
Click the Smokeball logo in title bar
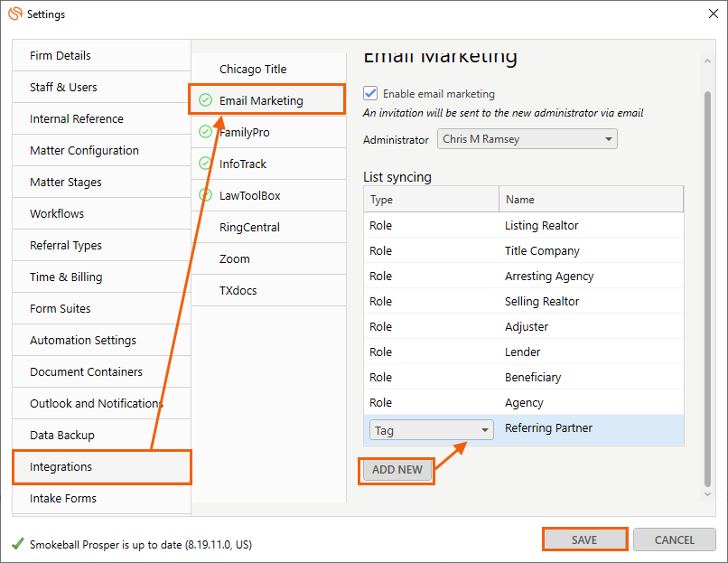click(x=14, y=14)
